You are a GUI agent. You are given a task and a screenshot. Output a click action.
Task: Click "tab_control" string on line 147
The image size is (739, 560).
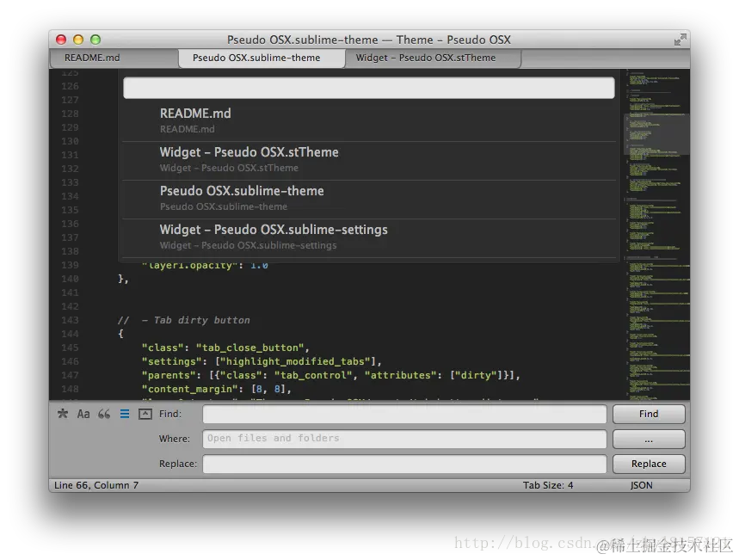313,375
